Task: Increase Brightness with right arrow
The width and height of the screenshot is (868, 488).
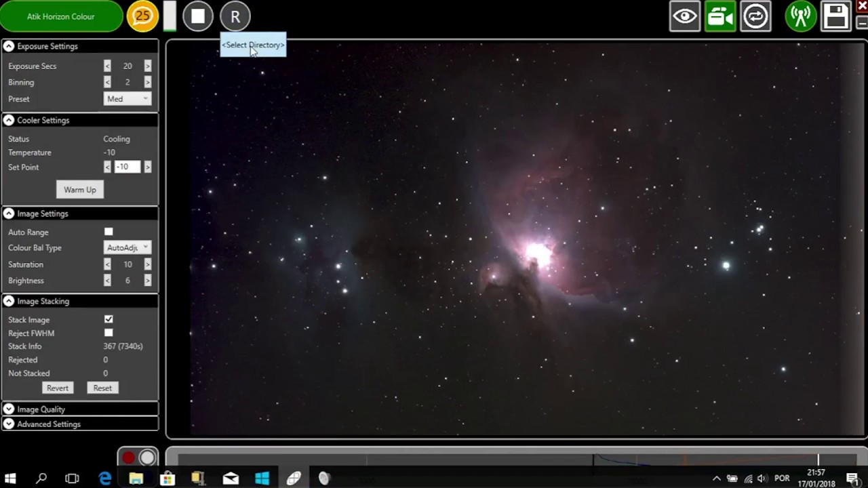Action: (x=148, y=281)
